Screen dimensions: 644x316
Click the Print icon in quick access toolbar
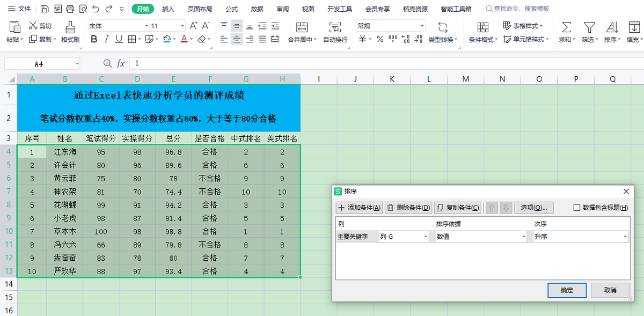70,9
